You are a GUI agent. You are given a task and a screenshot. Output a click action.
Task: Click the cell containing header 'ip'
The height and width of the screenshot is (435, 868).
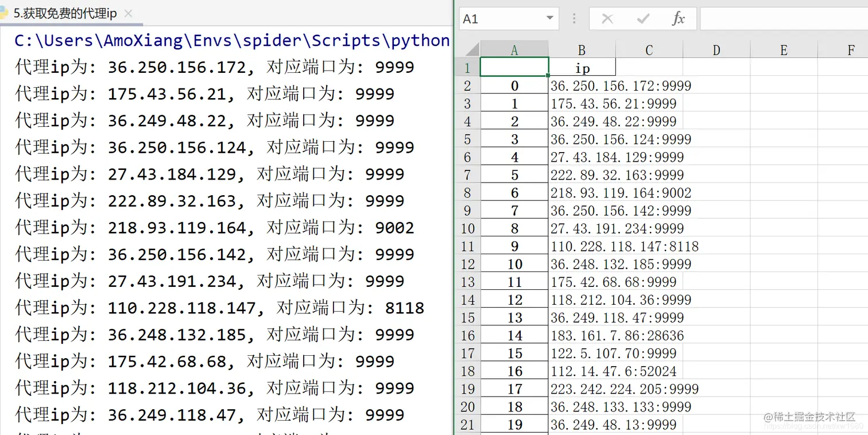[582, 68]
